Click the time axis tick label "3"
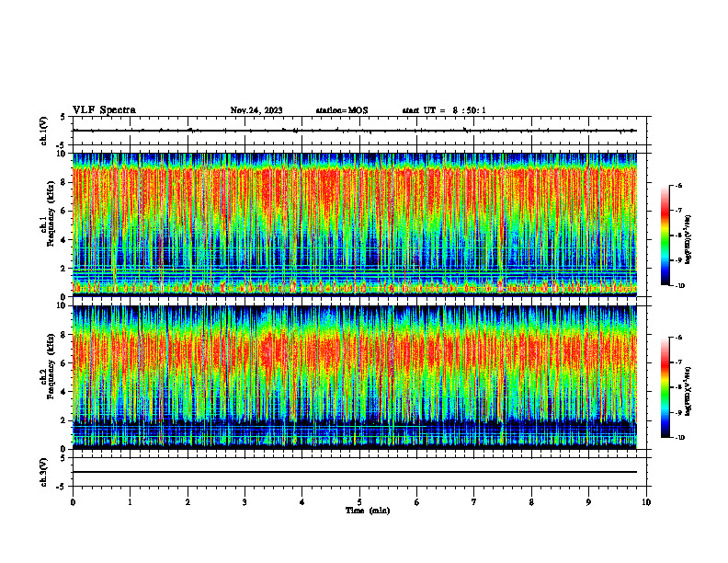The image size is (728, 563). 245,502
